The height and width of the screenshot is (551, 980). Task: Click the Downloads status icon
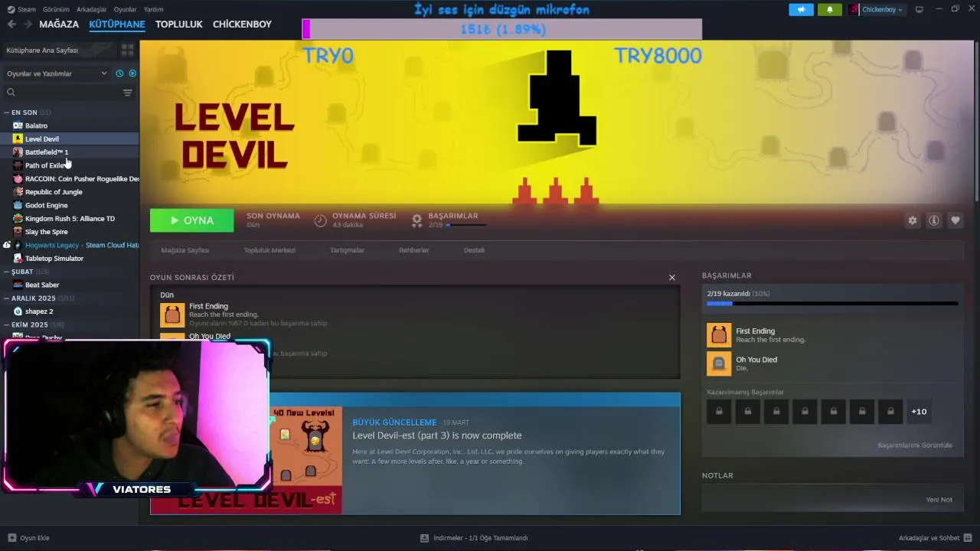pos(424,538)
